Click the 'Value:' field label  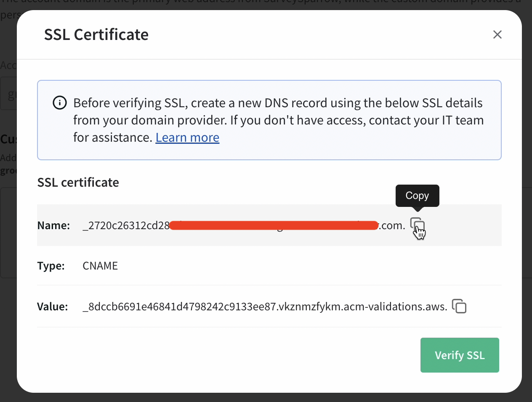click(53, 307)
